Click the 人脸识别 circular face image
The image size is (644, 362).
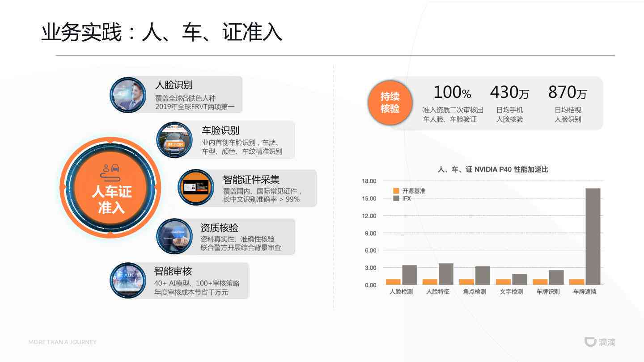128,95
